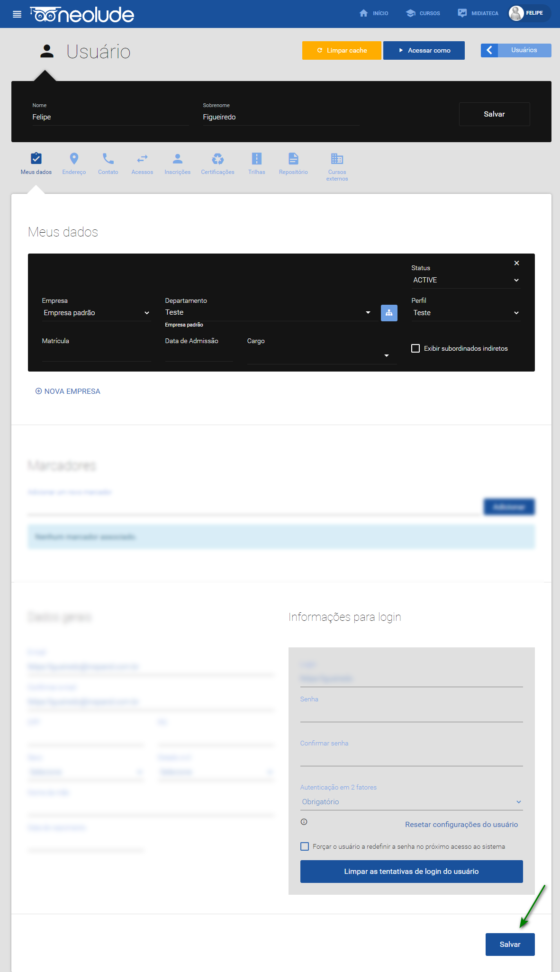Click the Neolude owl logo
Image resolution: width=560 pixels, height=972 pixels.
pos(82,14)
